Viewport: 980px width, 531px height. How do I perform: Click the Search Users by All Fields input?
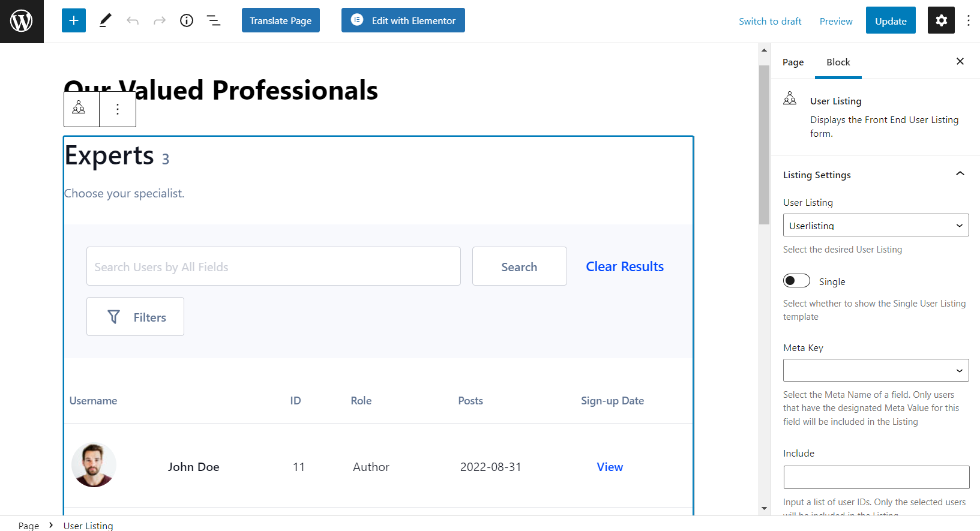point(274,266)
